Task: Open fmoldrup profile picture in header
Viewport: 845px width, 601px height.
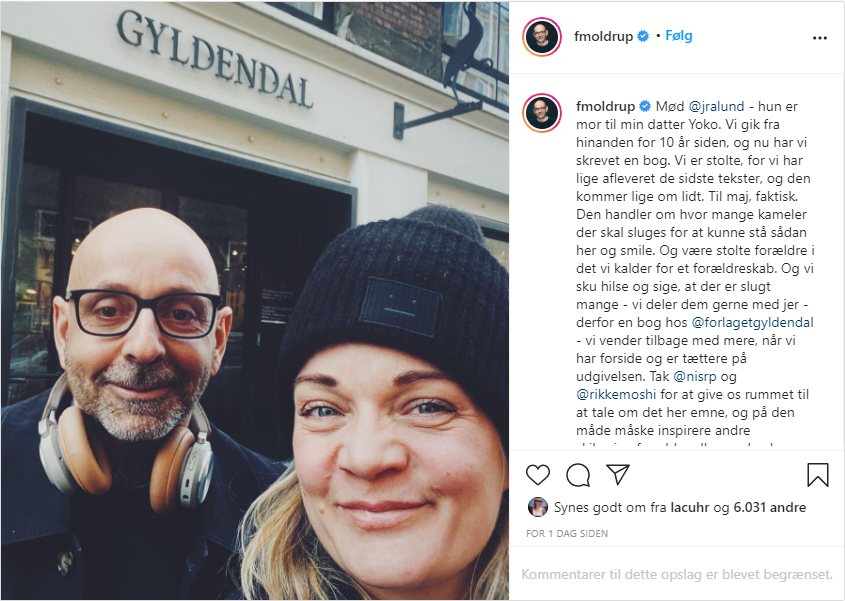Action: tap(542, 37)
